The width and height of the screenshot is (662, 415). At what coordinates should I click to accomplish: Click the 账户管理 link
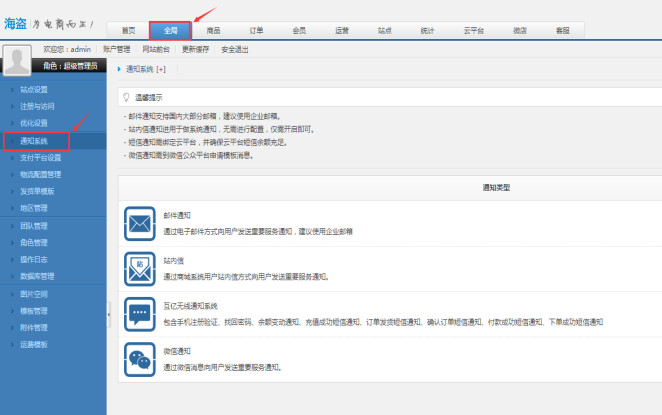[x=117, y=48]
